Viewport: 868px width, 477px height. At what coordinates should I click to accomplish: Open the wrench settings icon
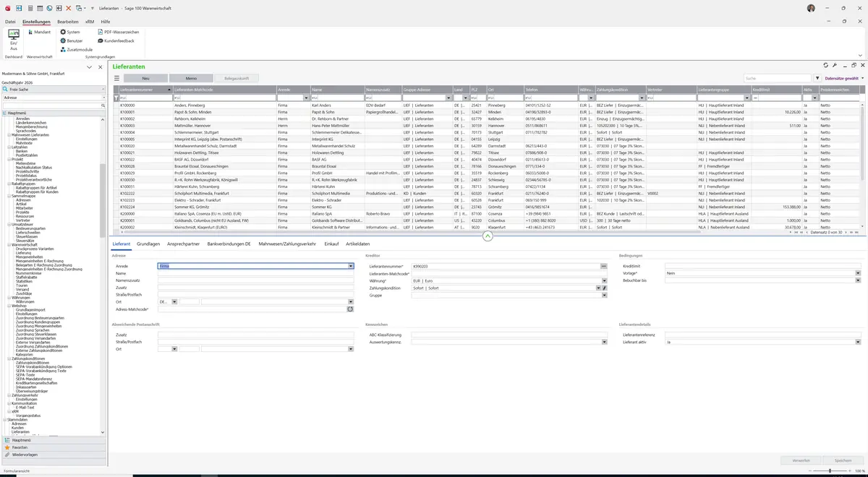coord(835,66)
